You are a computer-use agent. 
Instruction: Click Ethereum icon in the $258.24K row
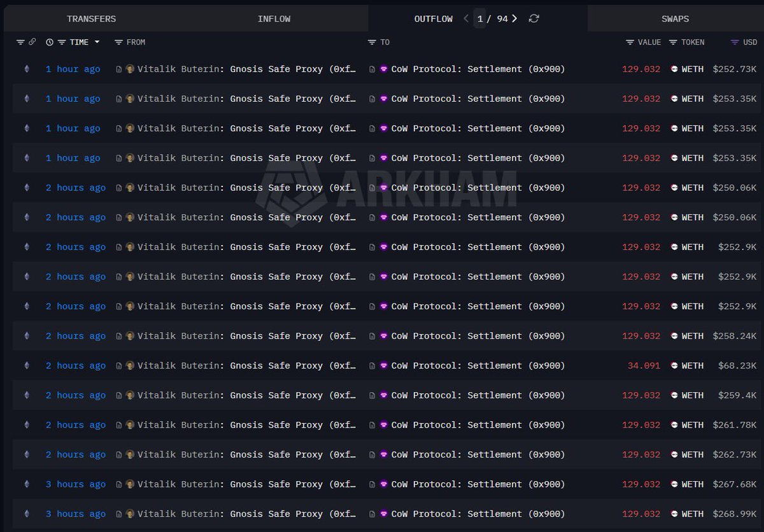[27, 336]
